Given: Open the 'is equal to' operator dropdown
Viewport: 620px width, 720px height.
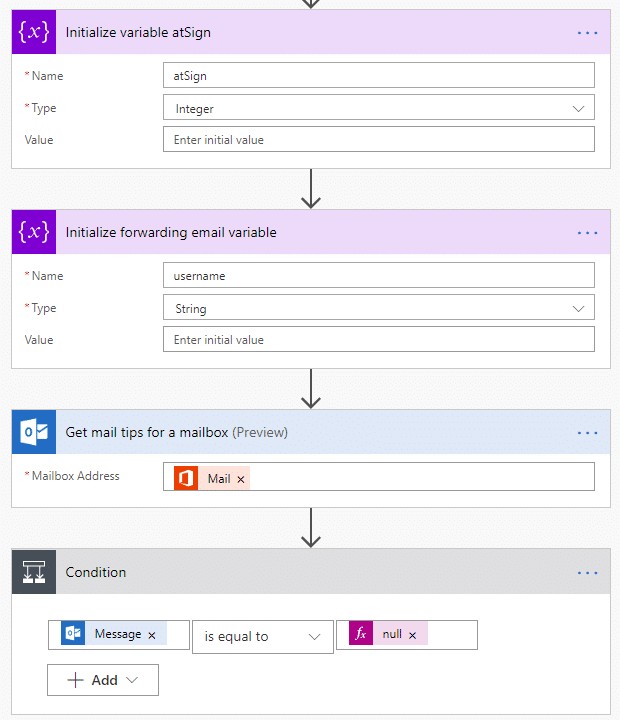Looking at the screenshot, I should [263, 636].
